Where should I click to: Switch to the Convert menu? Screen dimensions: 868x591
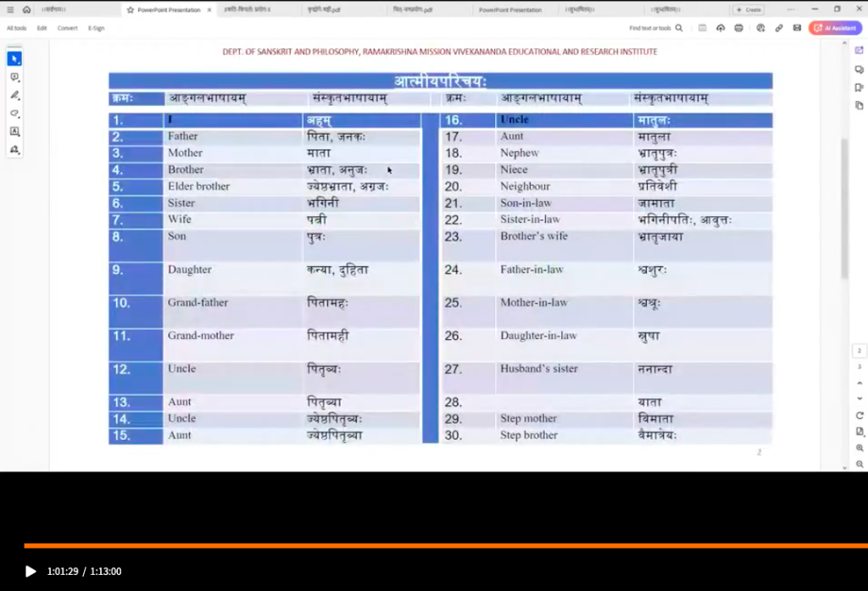[x=68, y=28]
